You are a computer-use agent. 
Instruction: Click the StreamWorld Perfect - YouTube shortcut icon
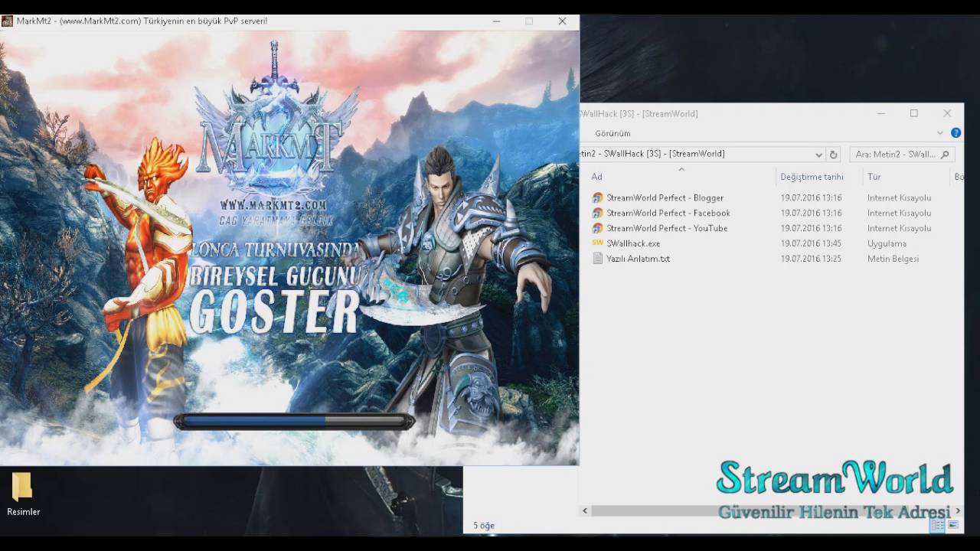(598, 228)
